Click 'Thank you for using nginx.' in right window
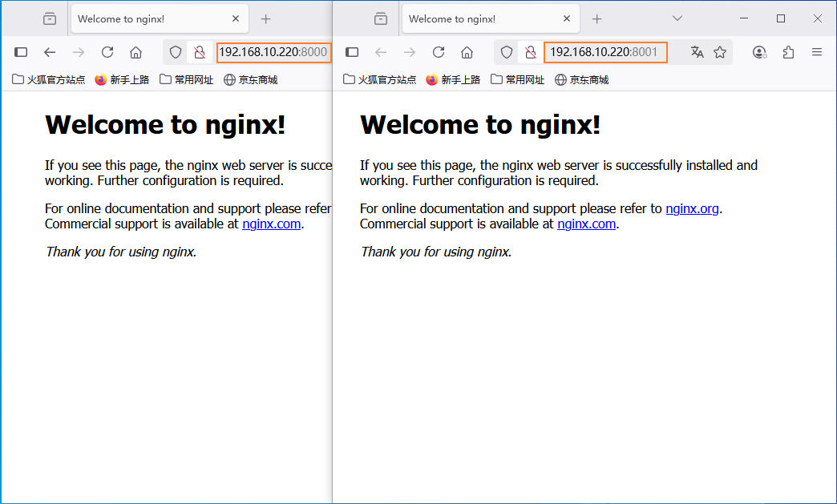The image size is (837, 504). [435, 252]
